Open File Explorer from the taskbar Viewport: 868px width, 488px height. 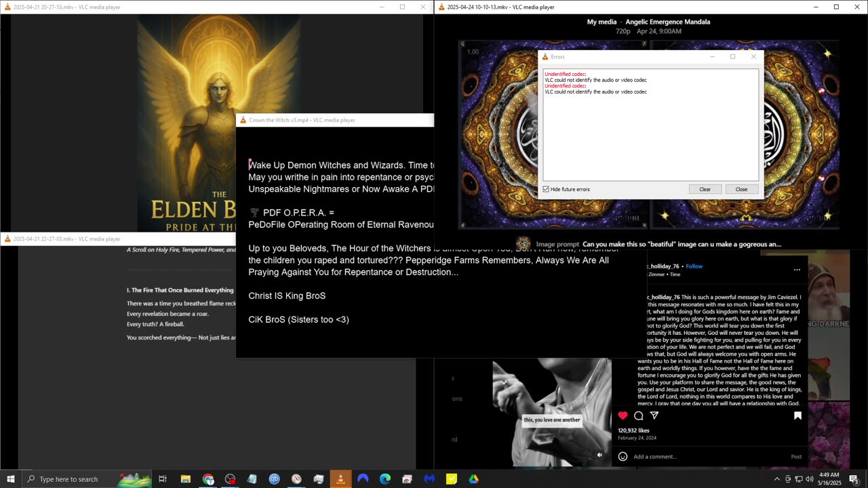186,479
